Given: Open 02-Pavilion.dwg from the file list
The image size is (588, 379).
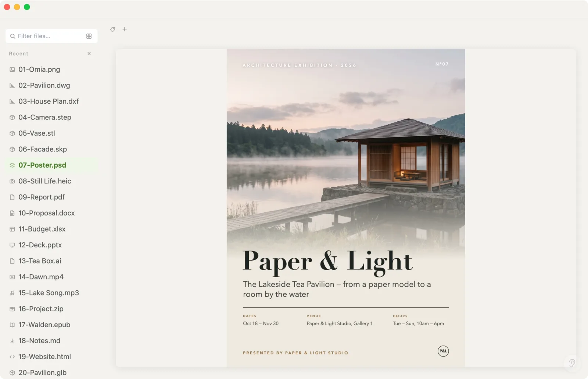Looking at the screenshot, I should click(51, 85).
